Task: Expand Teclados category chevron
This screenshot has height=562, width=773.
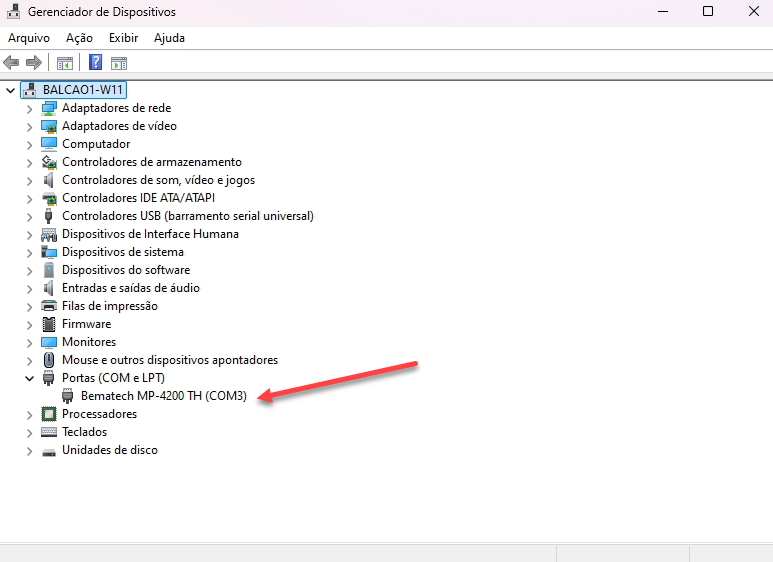Action: [30, 433]
